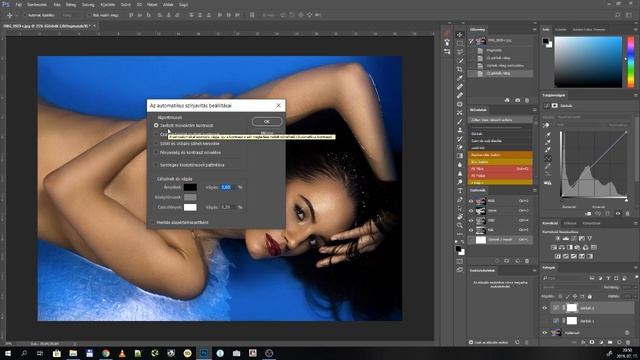Open the Channels panel flyout menu

pos(534,190)
